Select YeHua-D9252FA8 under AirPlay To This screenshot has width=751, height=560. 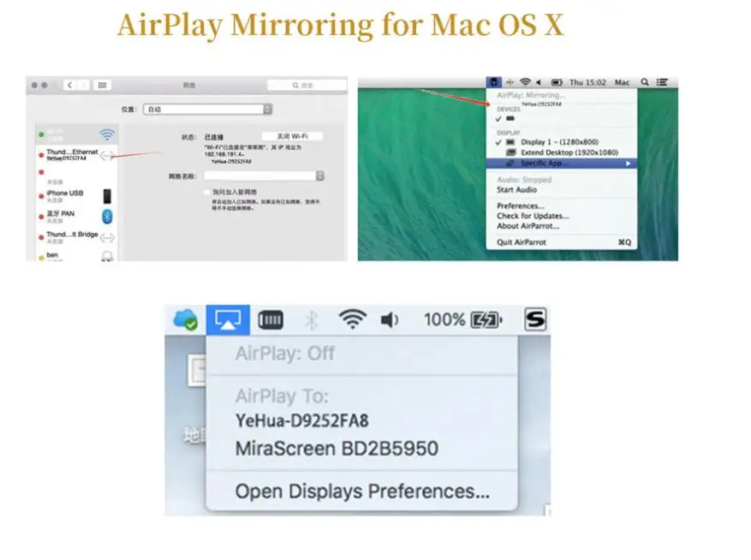pyautogui.click(x=301, y=421)
